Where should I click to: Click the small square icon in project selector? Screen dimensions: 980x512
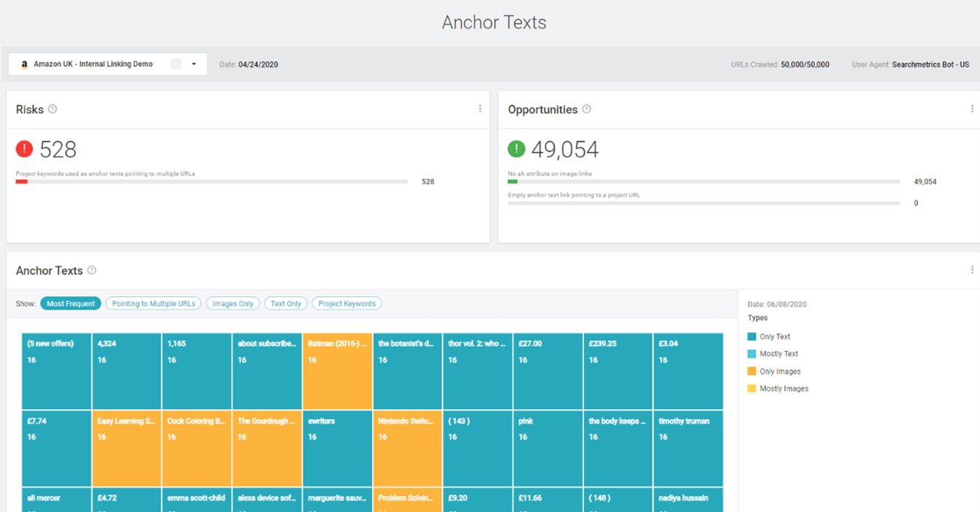coord(176,64)
